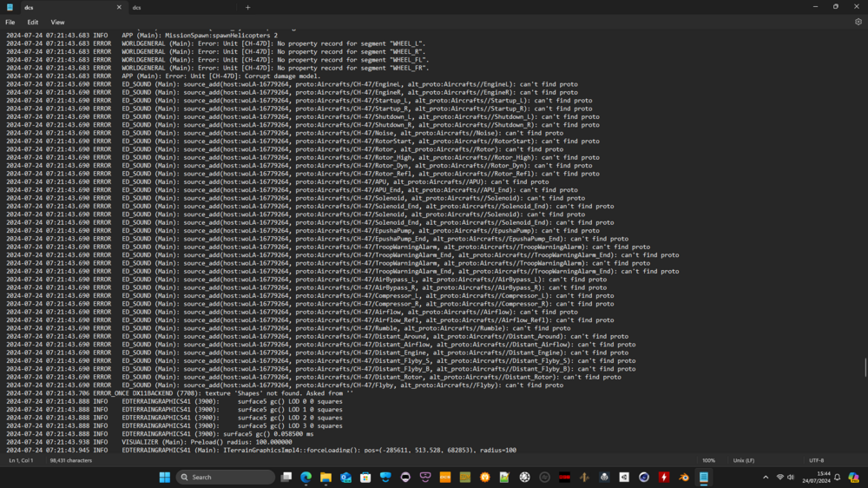Open the Wi-Fi network flyout
868x488 pixels.
(x=780, y=478)
